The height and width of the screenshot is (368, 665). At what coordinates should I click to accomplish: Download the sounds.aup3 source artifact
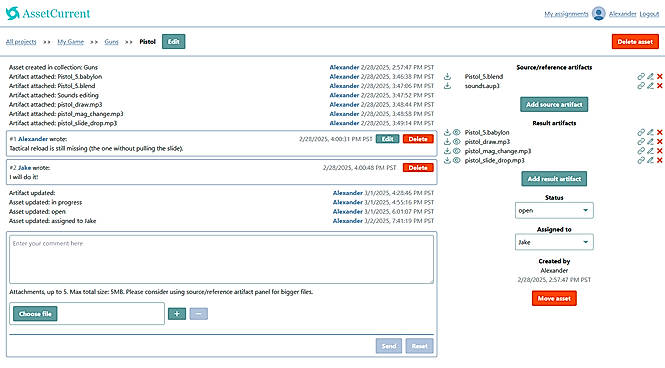[447, 86]
